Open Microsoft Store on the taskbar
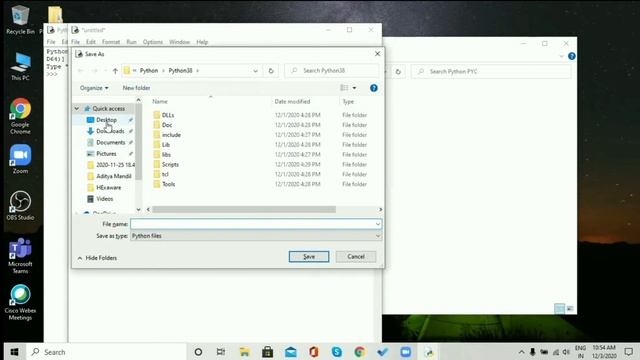This screenshot has width=640, height=360. 268,352
